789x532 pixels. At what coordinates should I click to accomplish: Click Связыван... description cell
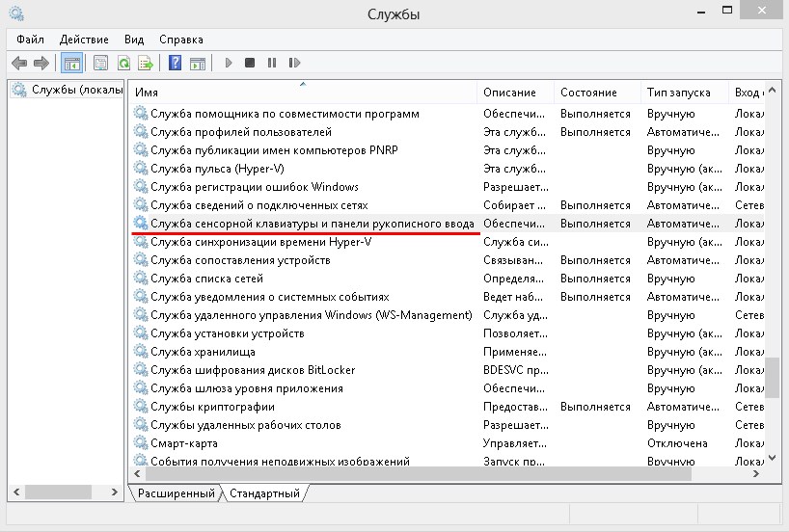(513, 260)
